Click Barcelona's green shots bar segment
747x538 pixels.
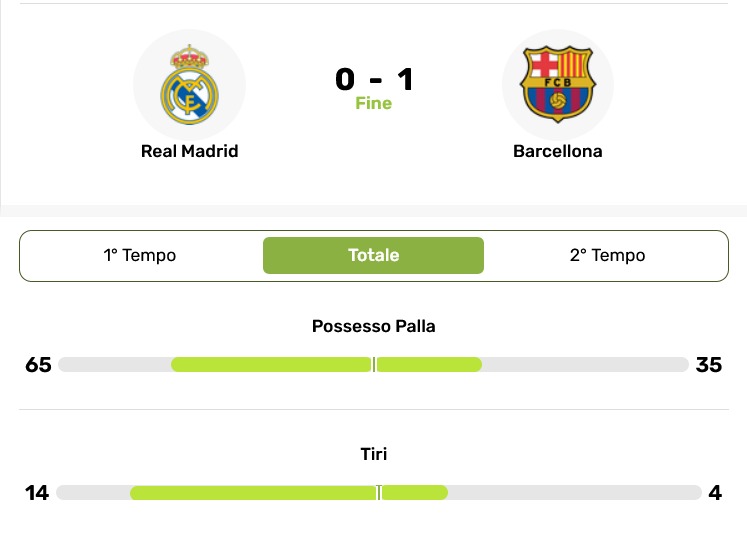click(x=414, y=492)
